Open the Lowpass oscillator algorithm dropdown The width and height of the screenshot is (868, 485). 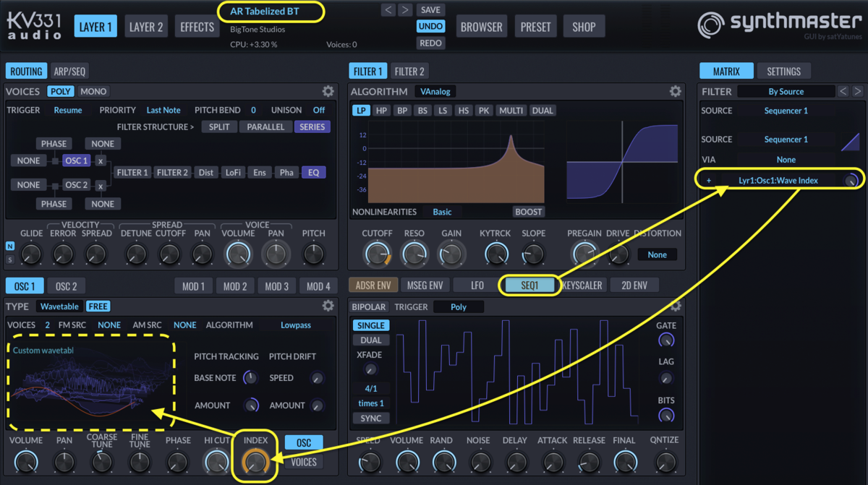(296, 325)
